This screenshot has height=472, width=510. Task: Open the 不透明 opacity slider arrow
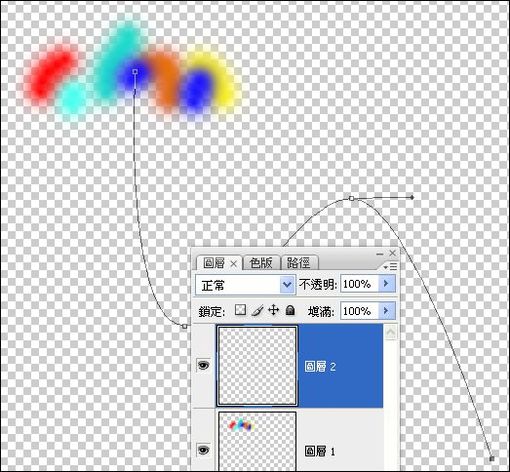[387, 284]
